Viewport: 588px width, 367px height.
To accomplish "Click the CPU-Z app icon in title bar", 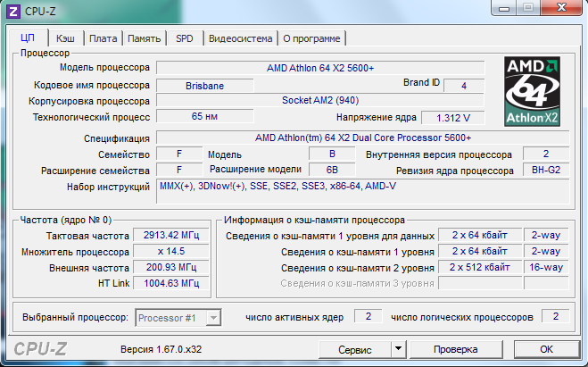I will pos(13,12).
